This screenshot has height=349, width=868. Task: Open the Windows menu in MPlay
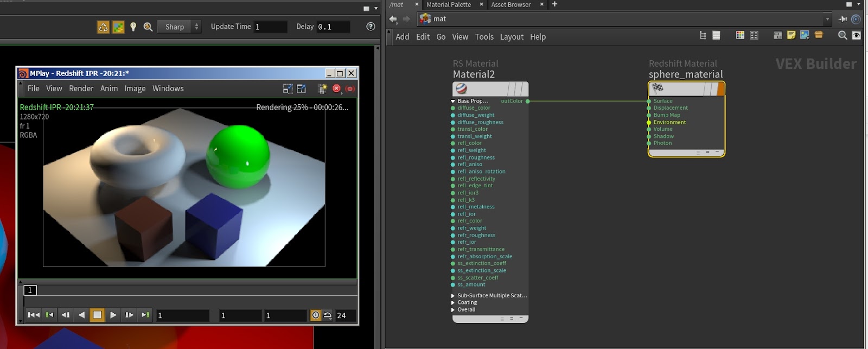click(x=168, y=88)
